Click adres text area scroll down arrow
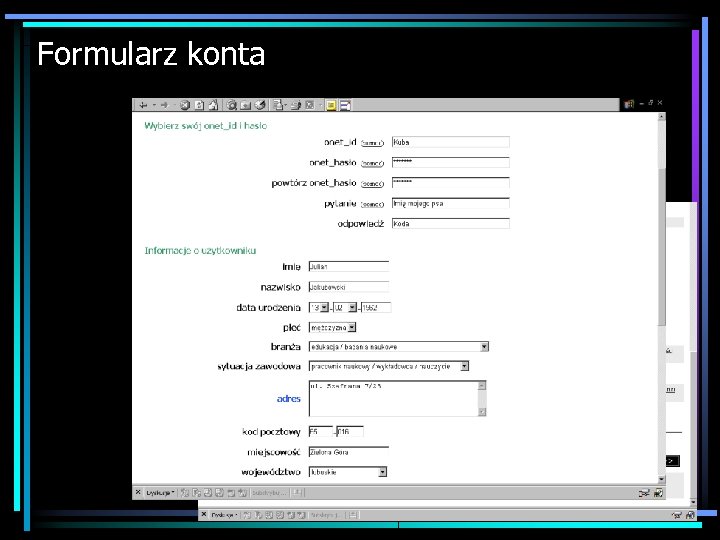Screen dimensions: 720x540 point(482,412)
